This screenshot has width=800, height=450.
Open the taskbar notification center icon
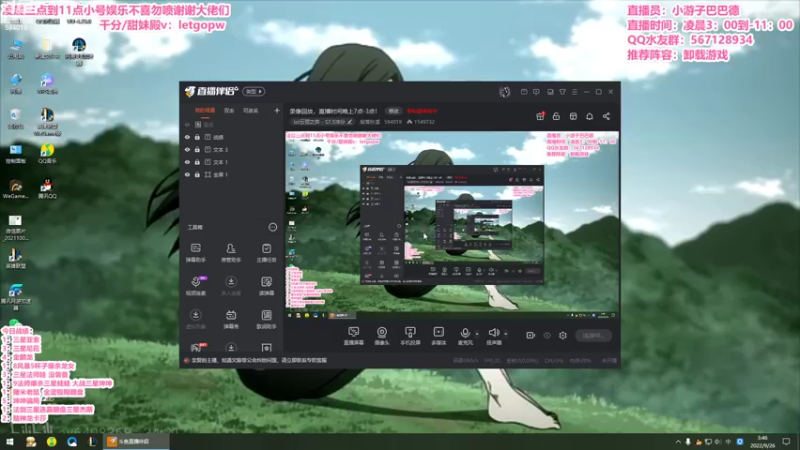tap(786, 442)
